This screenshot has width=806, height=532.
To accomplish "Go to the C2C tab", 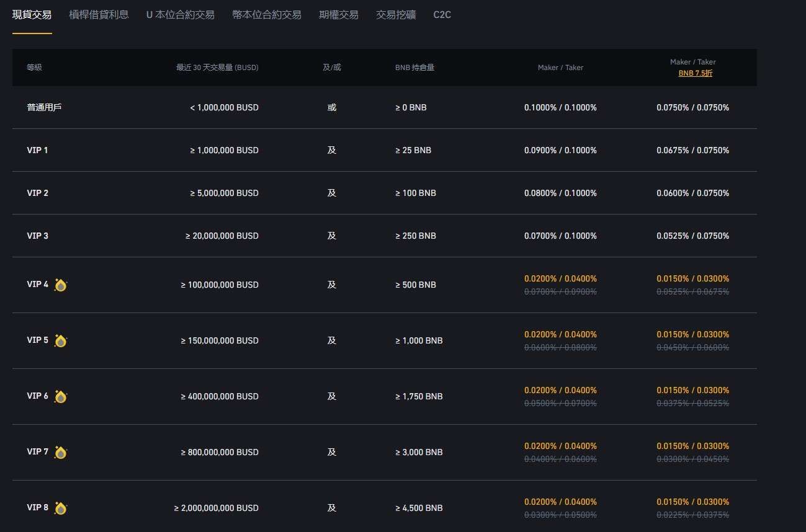I will click(x=442, y=14).
